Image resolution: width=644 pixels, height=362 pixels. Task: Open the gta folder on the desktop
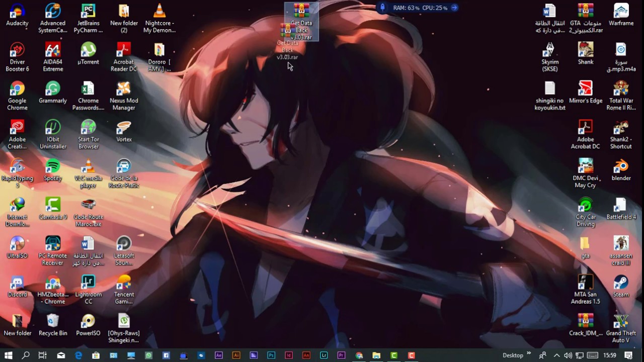point(586,247)
